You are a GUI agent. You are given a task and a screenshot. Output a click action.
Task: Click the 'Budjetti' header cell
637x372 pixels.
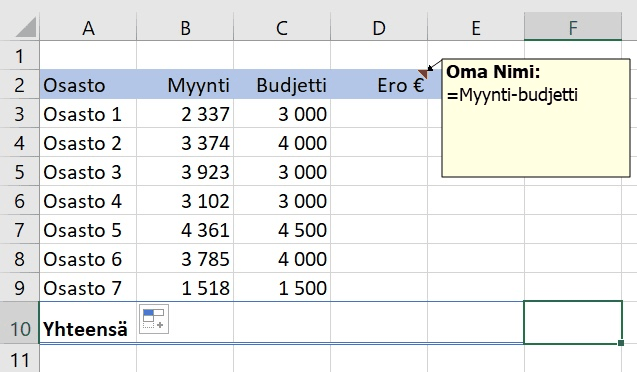pyautogui.click(x=282, y=84)
